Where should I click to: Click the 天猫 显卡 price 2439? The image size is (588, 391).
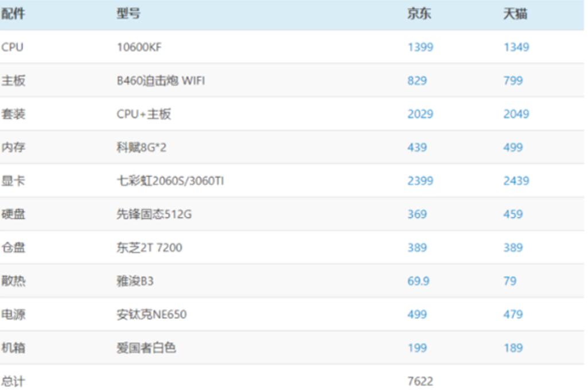pyautogui.click(x=516, y=181)
